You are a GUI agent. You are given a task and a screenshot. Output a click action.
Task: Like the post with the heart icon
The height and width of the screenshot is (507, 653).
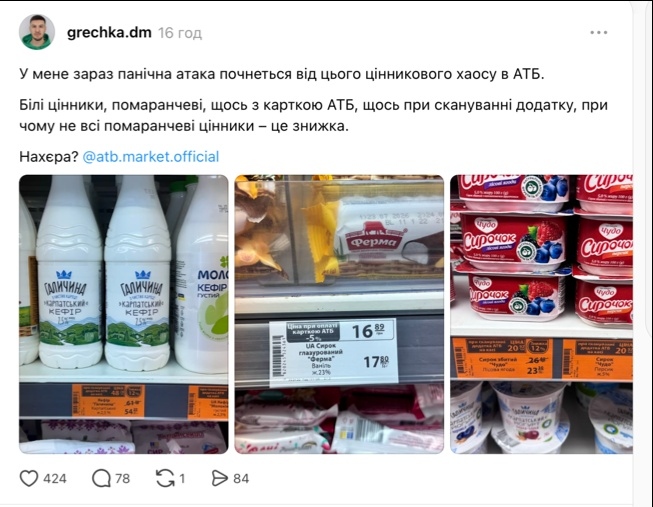coord(29,478)
